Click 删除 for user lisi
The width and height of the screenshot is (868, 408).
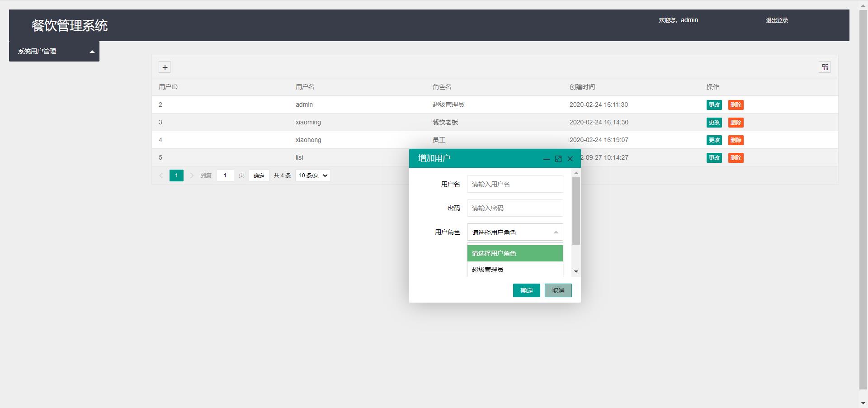pos(736,158)
